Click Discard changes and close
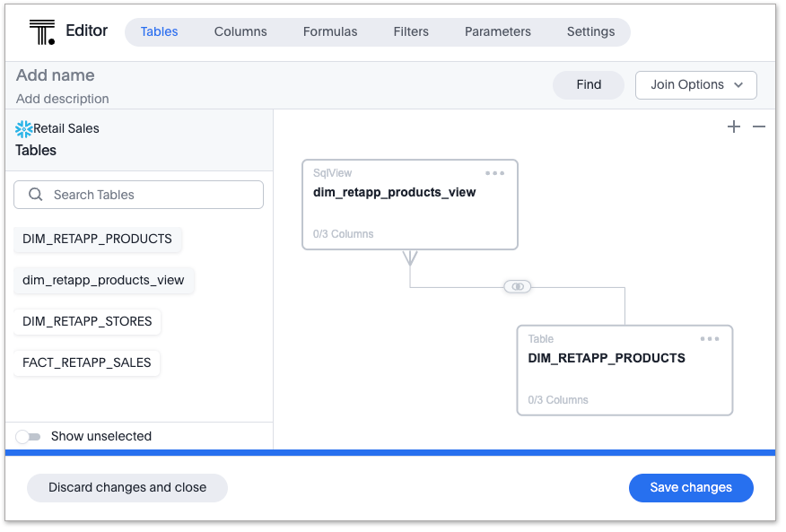This screenshot has width=786, height=532. tap(127, 488)
